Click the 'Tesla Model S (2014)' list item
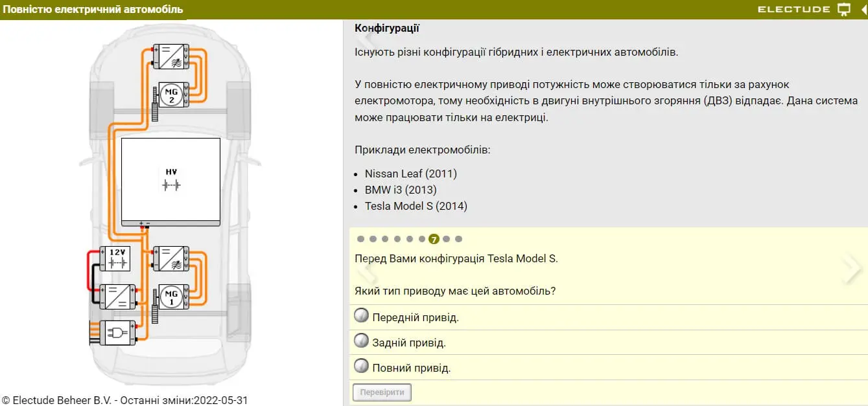The height and width of the screenshot is (406, 868). (416, 206)
